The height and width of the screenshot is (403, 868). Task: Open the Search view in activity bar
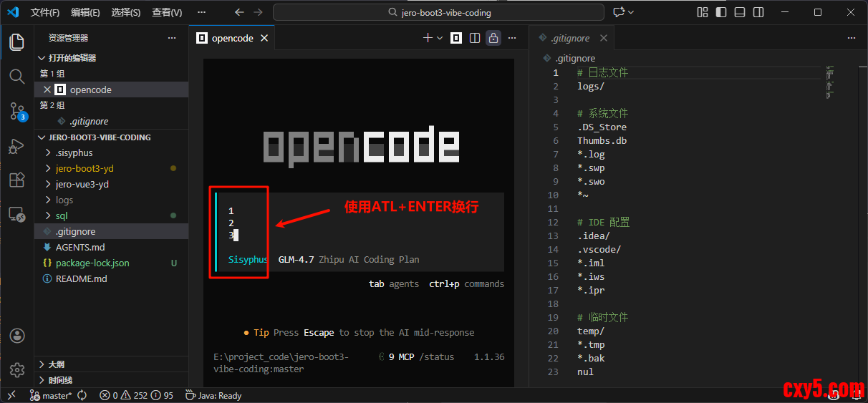point(17,76)
